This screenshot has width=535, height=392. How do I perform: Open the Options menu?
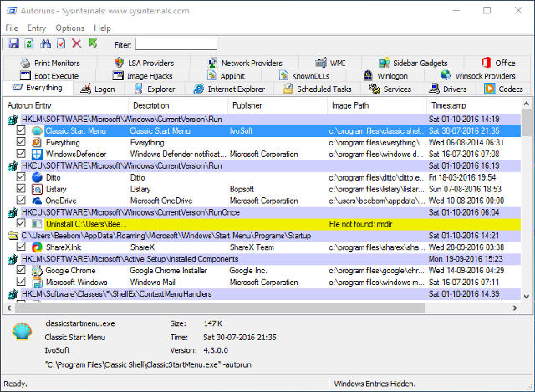(70, 28)
